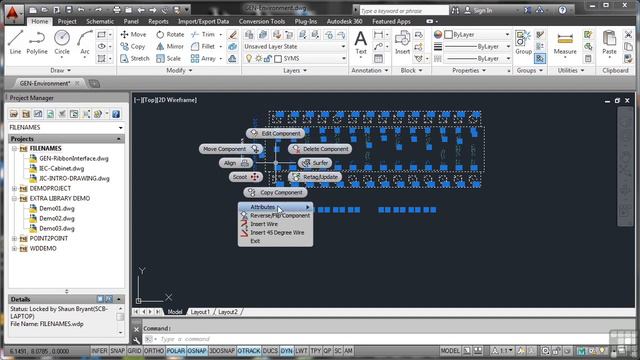640x360 pixels.
Task: Select the Polyline tool
Action: click(x=37, y=42)
